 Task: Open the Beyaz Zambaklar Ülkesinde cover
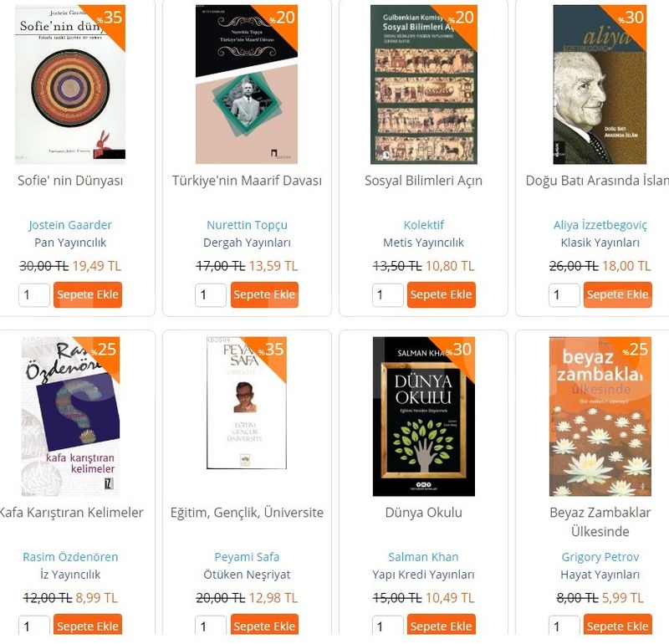(600, 417)
